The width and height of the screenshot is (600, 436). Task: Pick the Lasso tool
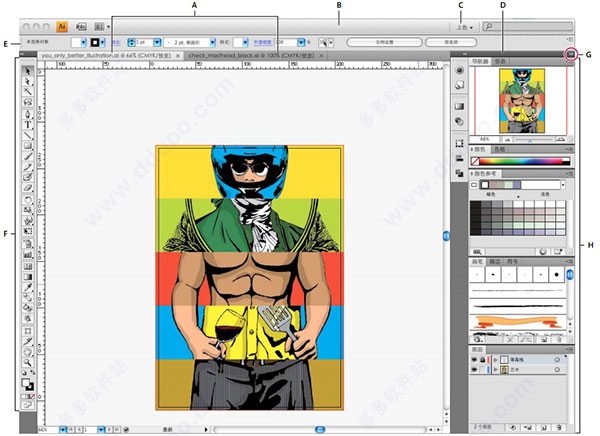28,102
